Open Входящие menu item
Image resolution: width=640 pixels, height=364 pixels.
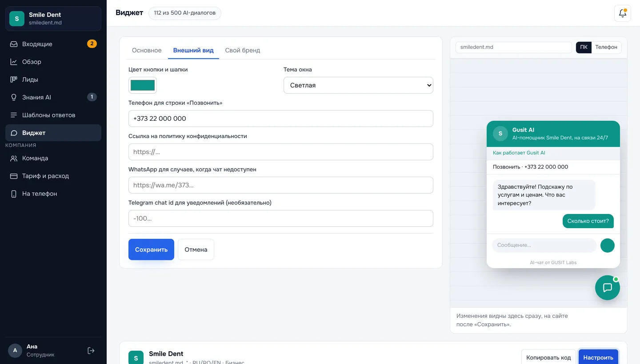click(53, 44)
